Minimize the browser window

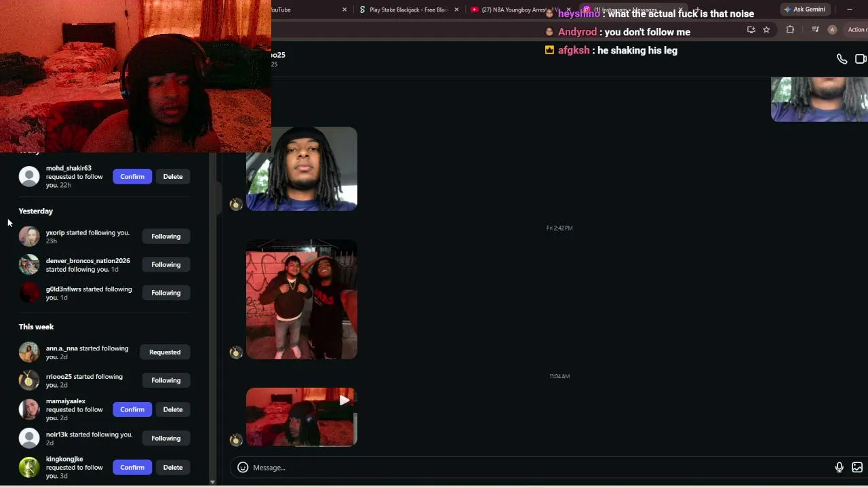pos(850,9)
